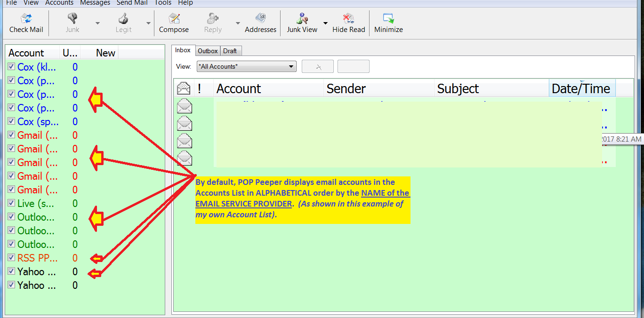
Task: Open the File menu
Action: (x=11, y=3)
